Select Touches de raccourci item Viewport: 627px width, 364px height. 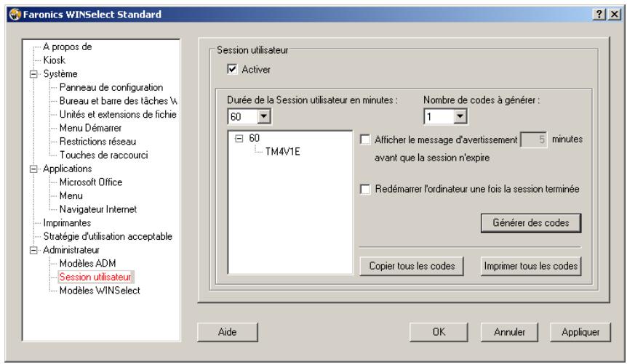point(103,155)
